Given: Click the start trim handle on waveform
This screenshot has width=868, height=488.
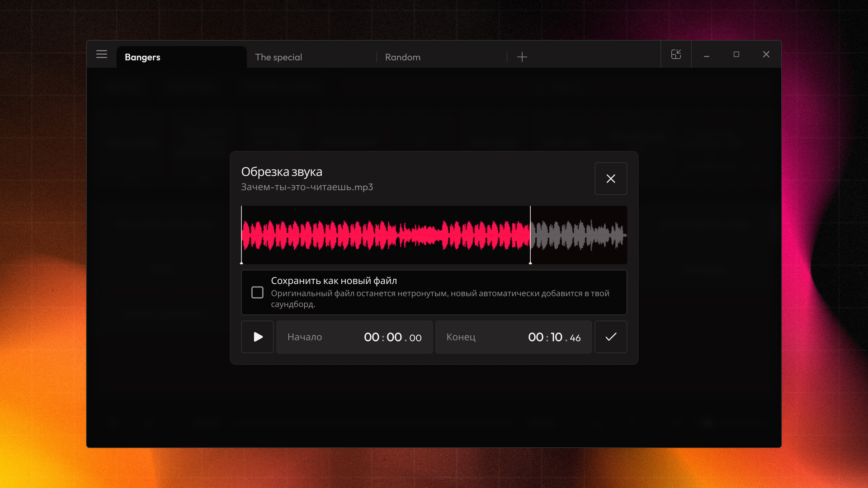Looking at the screenshot, I should [x=241, y=235].
